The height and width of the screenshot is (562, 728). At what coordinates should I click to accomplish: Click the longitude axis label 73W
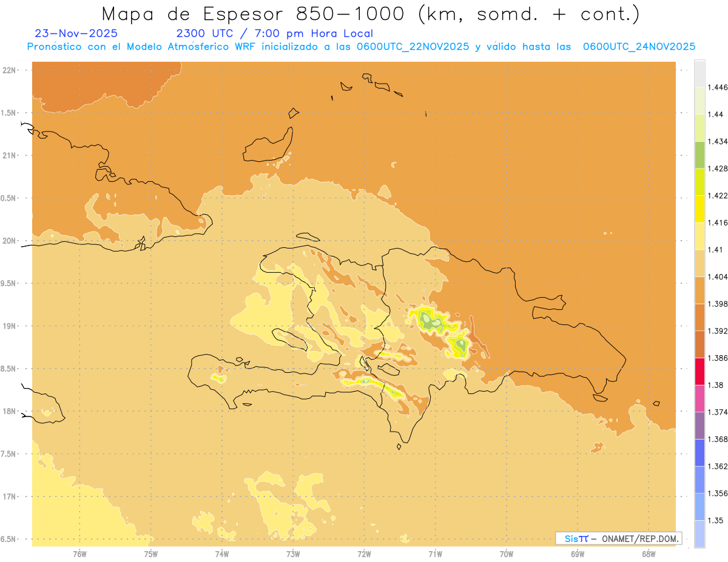click(293, 554)
